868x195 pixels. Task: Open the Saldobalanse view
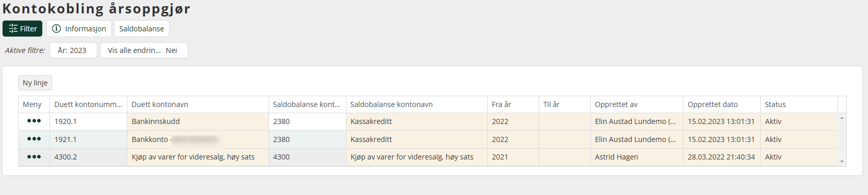pyautogui.click(x=142, y=29)
